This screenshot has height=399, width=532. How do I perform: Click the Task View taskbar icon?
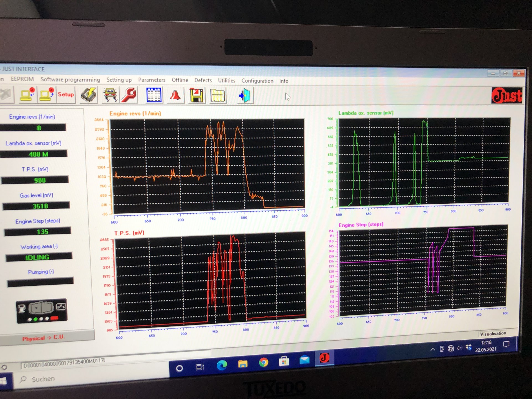(200, 367)
